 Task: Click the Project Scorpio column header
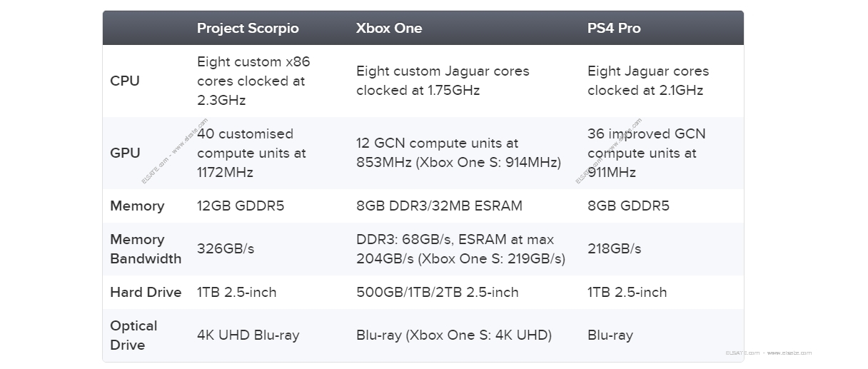(x=248, y=29)
